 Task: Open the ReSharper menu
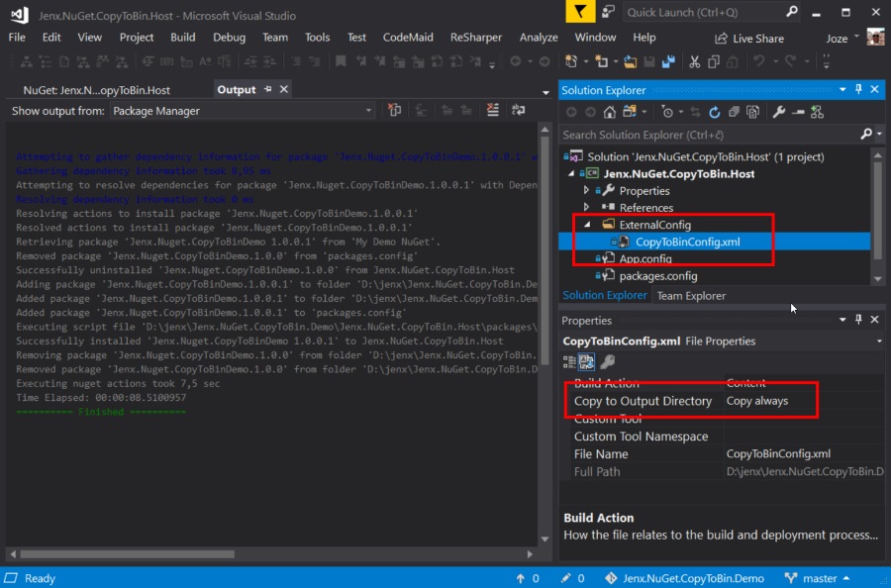pos(475,38)
